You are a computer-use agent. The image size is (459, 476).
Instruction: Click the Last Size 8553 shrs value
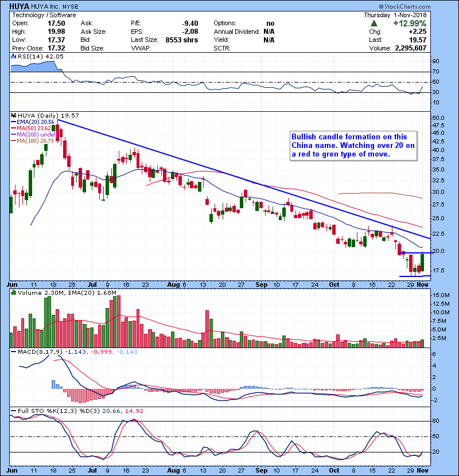pyautogui.click(x=182, y=40)
